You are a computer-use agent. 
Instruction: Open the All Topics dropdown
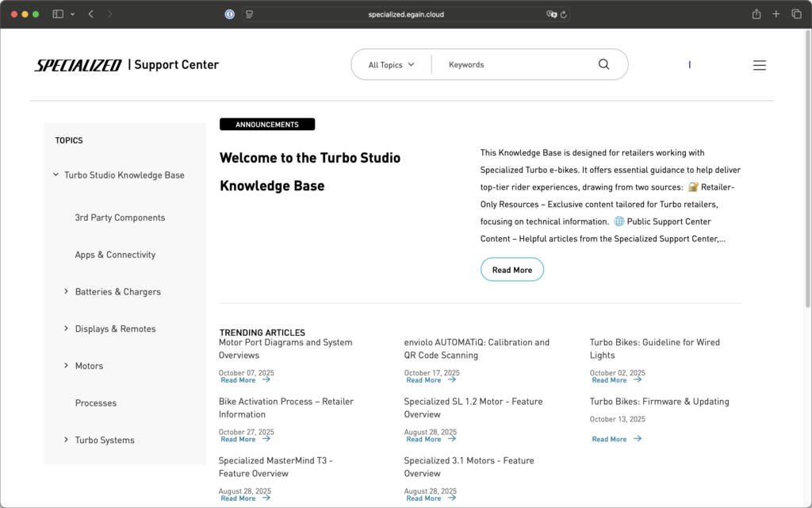click(391, 65)
